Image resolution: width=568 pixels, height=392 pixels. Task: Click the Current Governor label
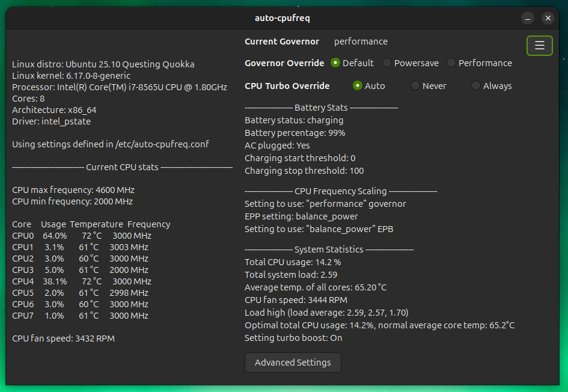pyautogui.click(x=282, y=41)
